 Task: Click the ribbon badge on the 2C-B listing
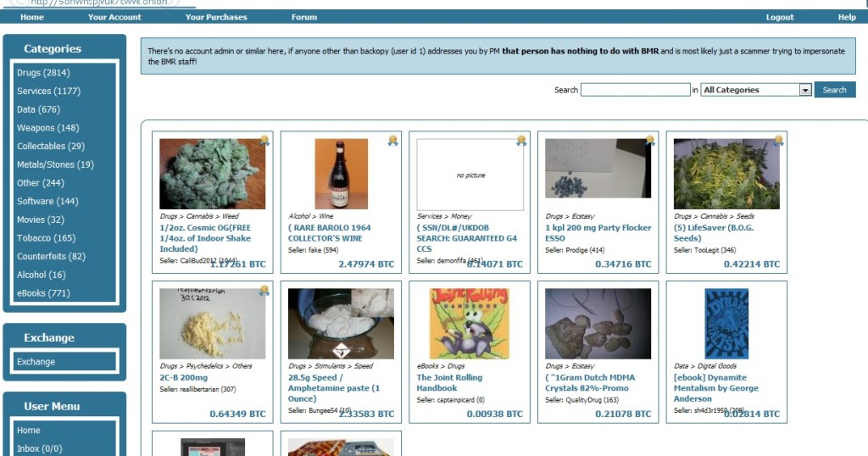click(x=264, y=290)
